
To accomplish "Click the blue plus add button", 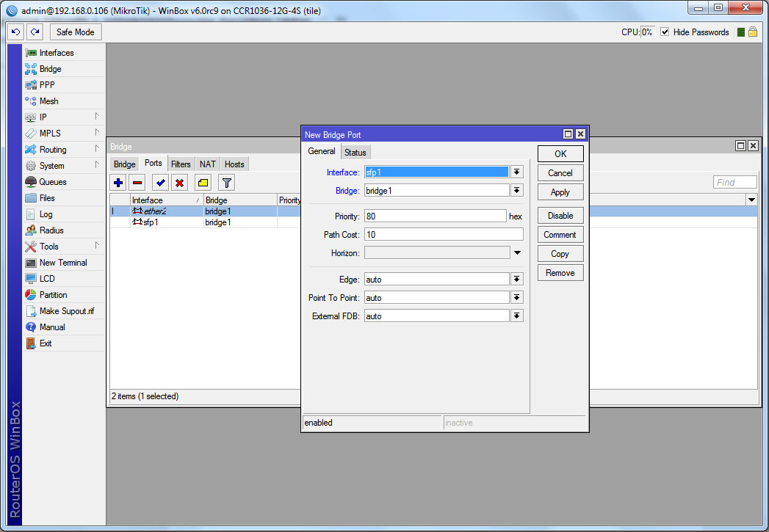I will 118,183.
